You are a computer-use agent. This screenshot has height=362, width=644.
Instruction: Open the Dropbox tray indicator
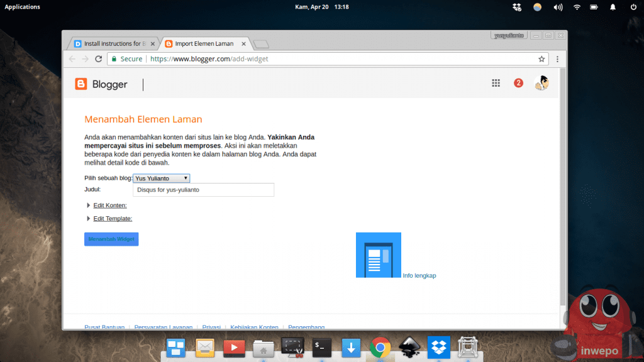click(517, 7)
